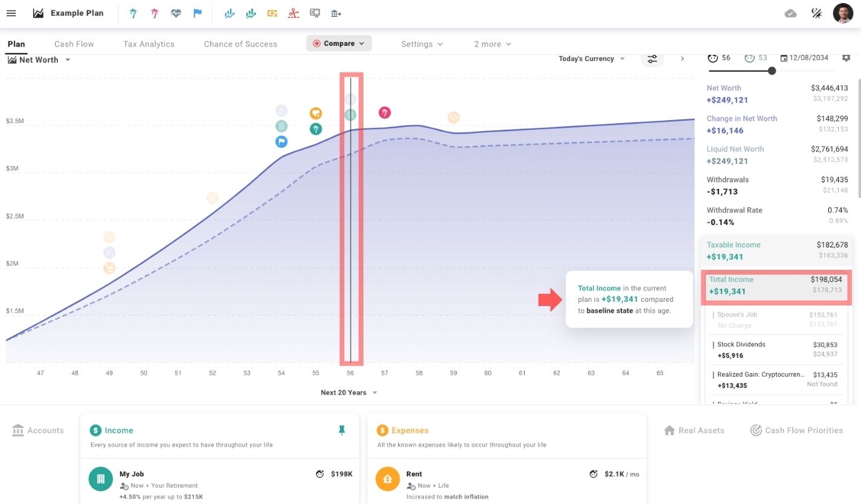Click the age slider handle
The image size is (861, 504).
click(772, 71)
